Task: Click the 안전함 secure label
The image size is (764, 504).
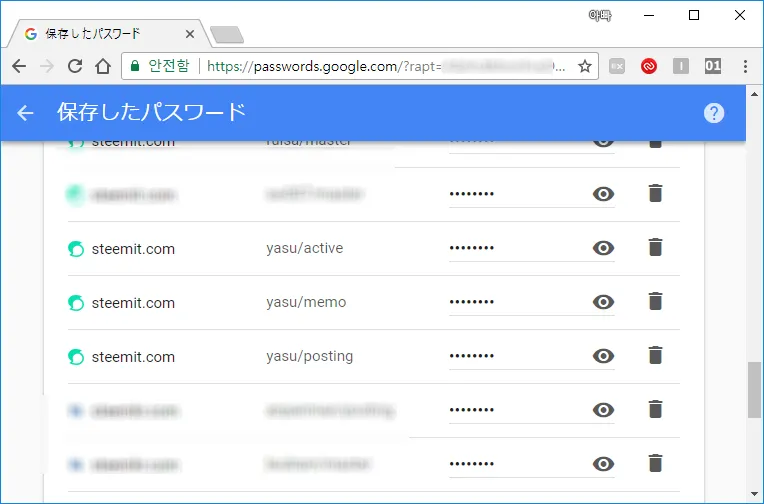Action: (169, 65)
